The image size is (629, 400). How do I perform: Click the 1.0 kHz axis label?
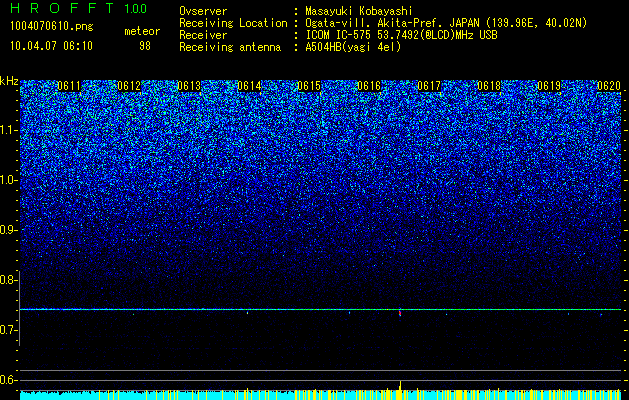[8, 181]
